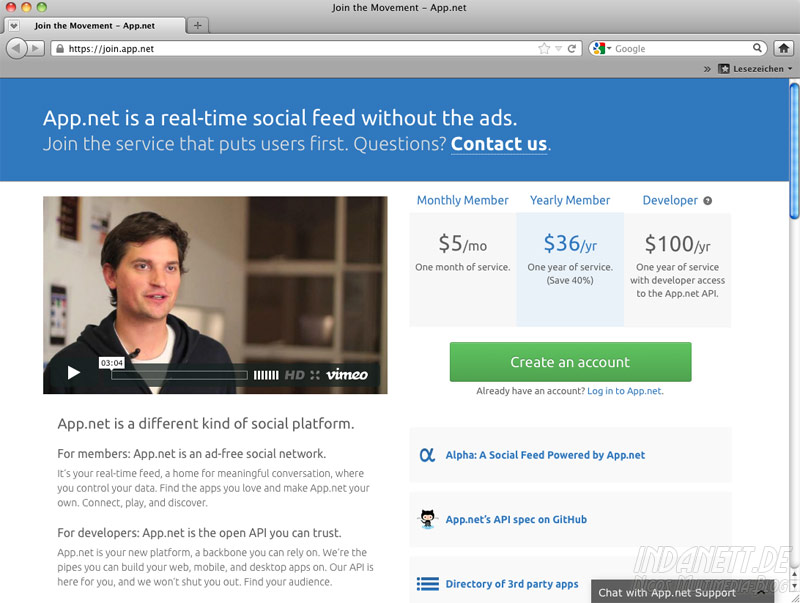Open Alpha: A Social Feed Powered link
The height and width of the screenshot is (603, 800).
click(x=545, y=455)
